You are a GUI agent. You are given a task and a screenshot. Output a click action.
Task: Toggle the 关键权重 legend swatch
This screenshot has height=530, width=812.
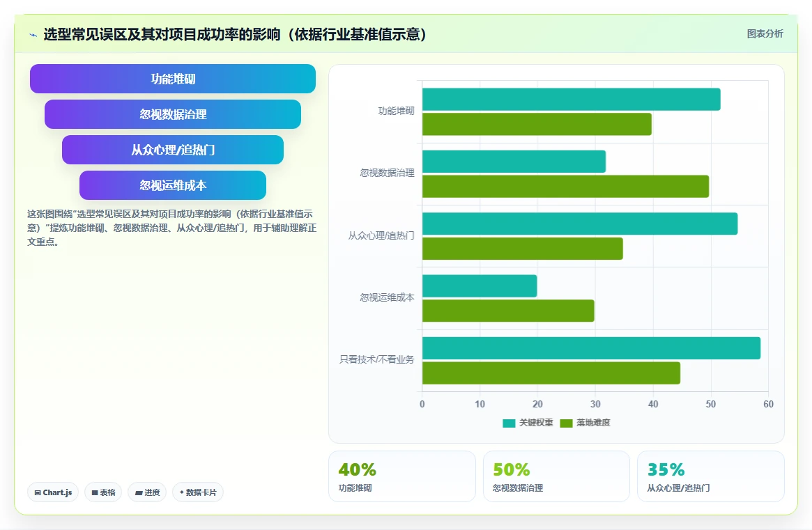(509, 423)
